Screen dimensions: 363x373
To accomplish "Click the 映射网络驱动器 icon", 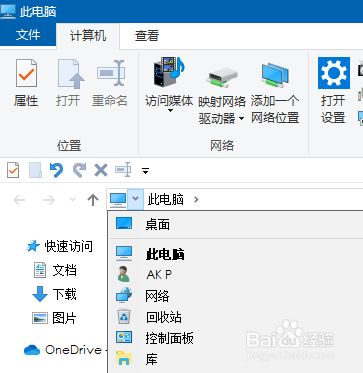I will pyautogui.click(x=223, y=77).
